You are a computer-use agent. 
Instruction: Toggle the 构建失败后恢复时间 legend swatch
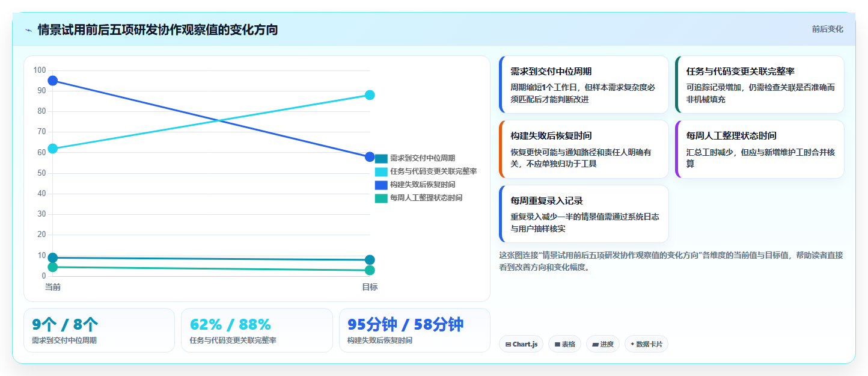(381, 185)
